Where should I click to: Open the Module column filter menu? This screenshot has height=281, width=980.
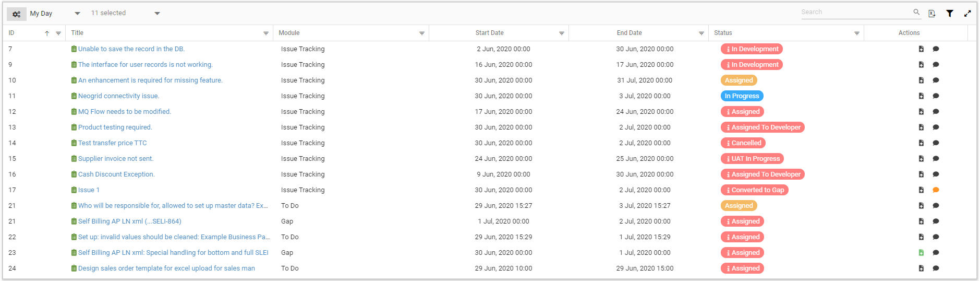click(x=421, y=33)
